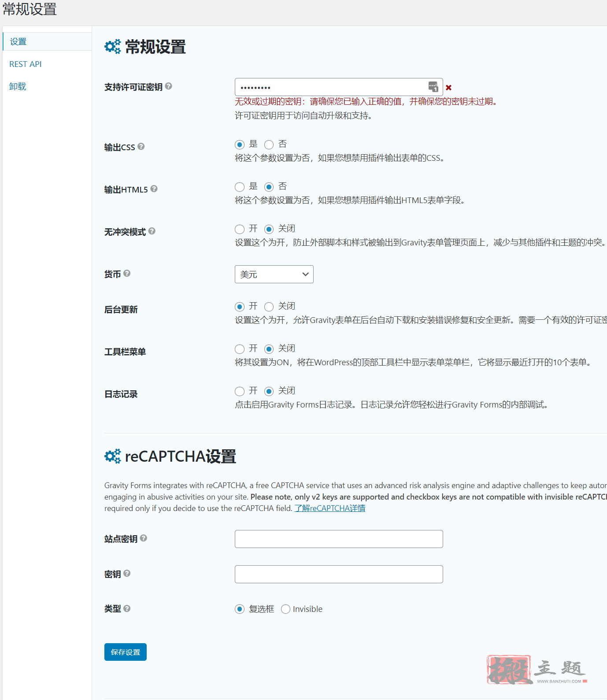
Task: Click help icon next to 支持许可证密钥
Action: click(168, 86)
